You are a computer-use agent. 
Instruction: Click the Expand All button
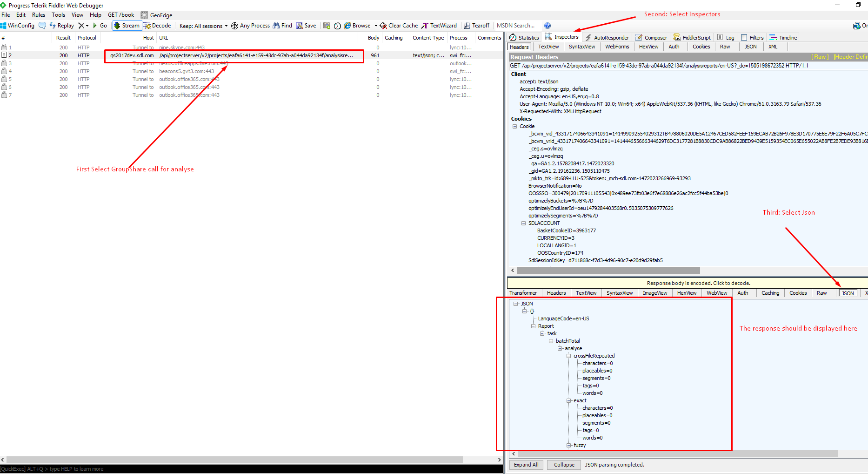[x=526, y=465]
